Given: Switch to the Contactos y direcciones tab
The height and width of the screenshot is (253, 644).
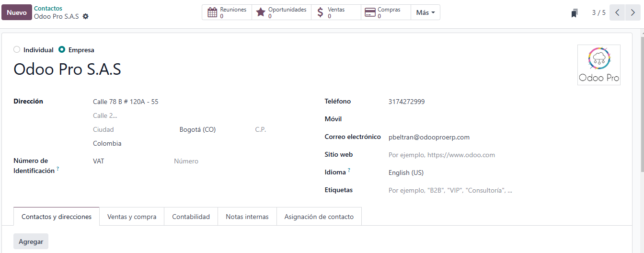Looking at the screenshot, I should (57, 217).
